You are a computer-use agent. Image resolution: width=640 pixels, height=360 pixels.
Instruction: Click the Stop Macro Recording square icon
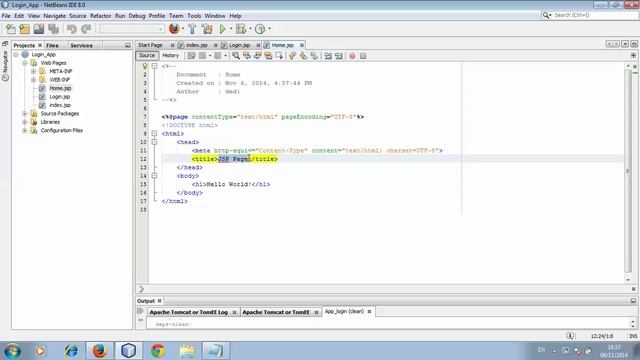pyautogui.click(x=363, y=56)
